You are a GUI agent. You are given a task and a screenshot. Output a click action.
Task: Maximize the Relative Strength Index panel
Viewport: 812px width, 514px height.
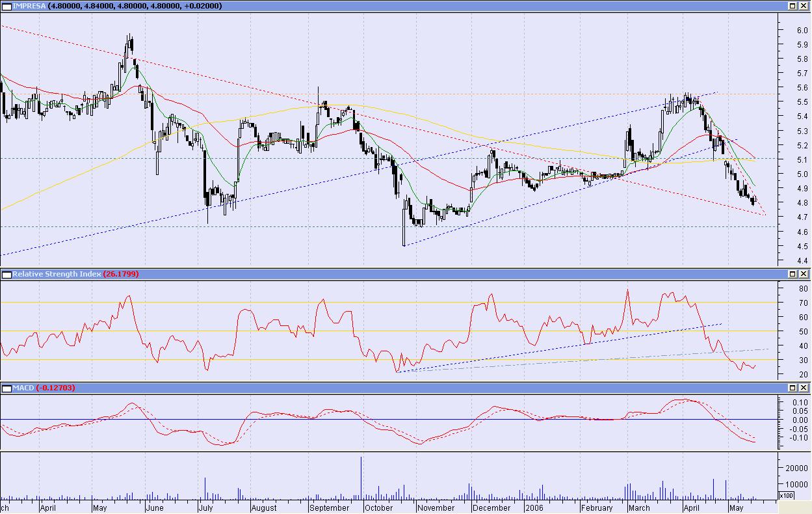pyautogui.click(x=793, y=275)
